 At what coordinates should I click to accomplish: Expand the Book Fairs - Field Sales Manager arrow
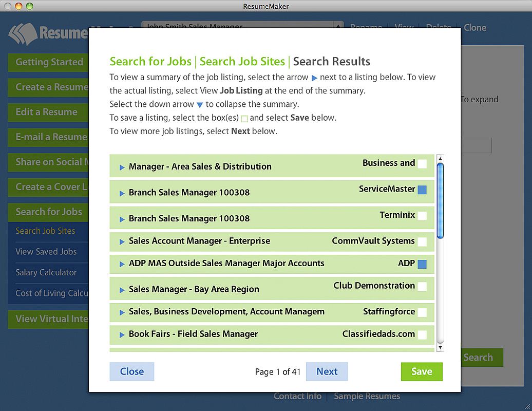(x=122, y=335)
